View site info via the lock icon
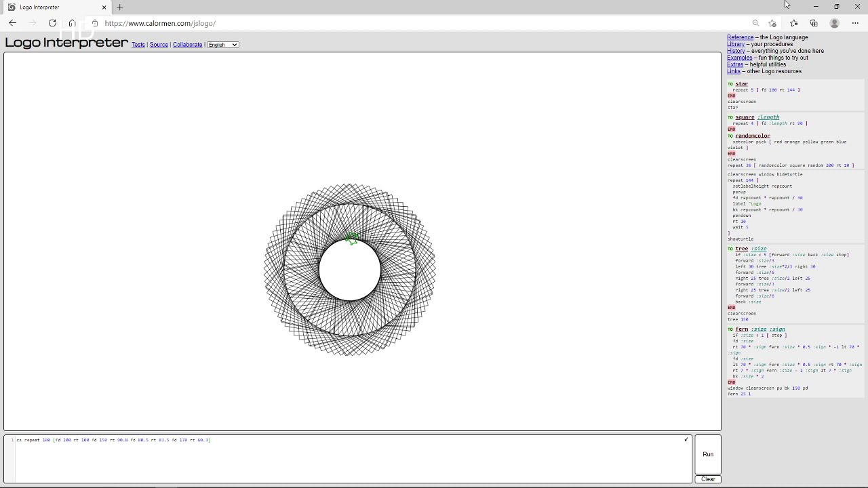Viewport: 868px width, 488px height. point(95,23)
